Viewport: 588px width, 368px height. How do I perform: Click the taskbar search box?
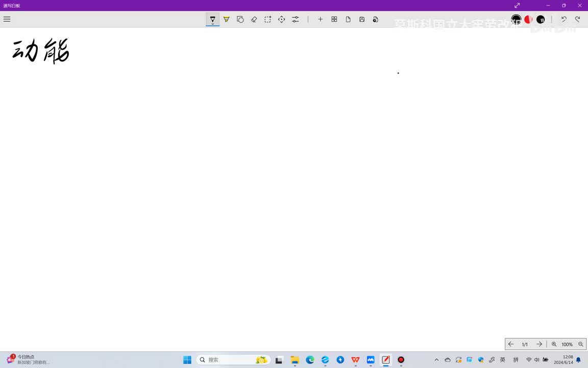tap(233, 360)
